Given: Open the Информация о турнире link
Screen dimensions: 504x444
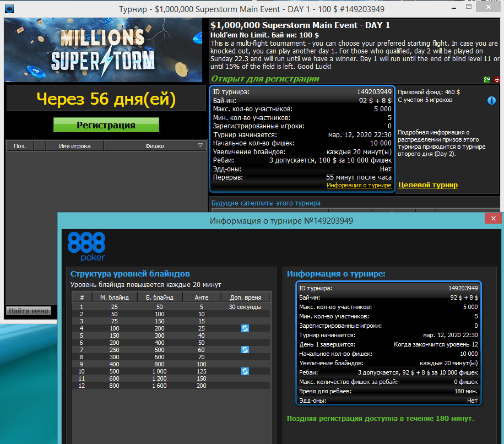Looking at the screenshot, I should 359,185.
